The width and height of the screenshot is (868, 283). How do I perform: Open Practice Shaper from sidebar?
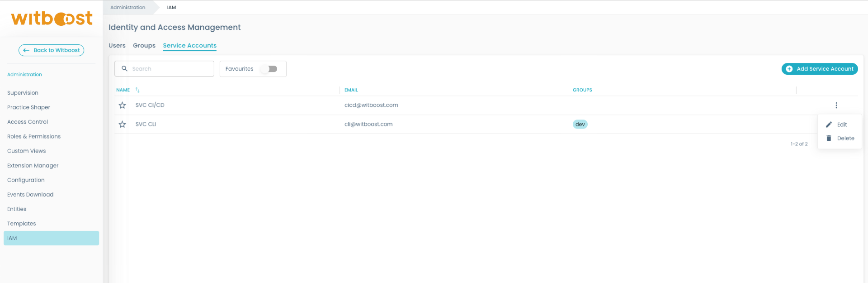28,108
